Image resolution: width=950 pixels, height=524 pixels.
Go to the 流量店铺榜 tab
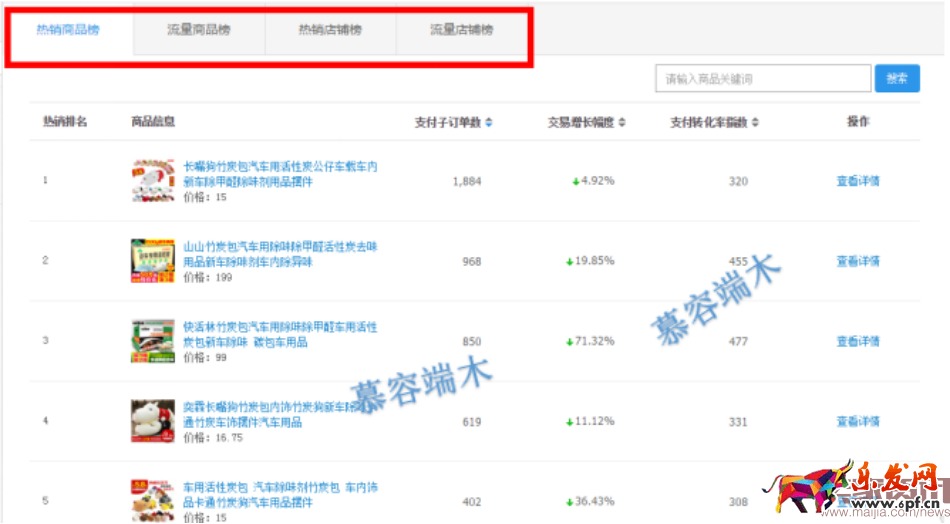coord(461,30)
